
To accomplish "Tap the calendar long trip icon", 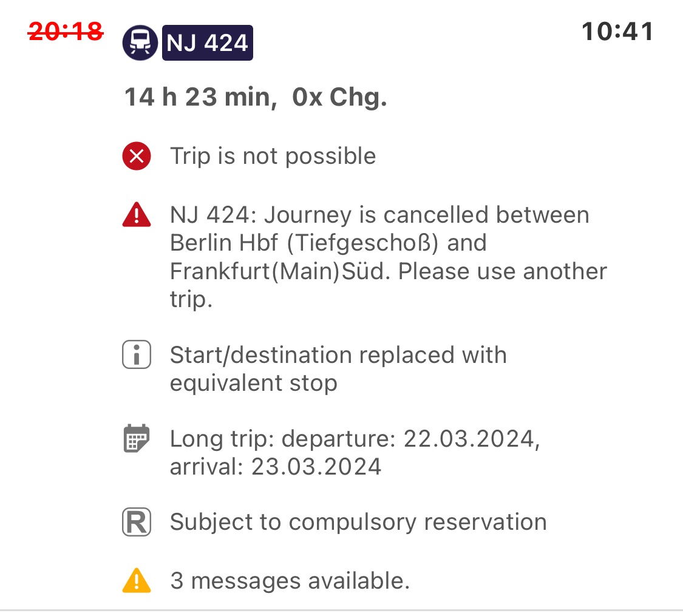I will click(137, 438).
